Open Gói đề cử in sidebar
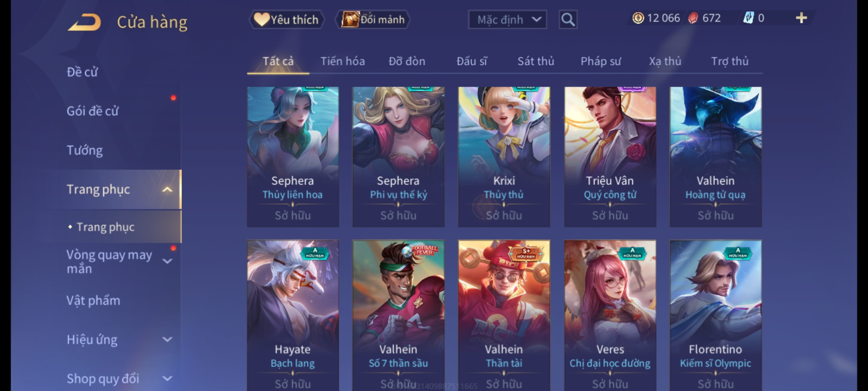The height and width of the screenshot is (391, 868). click(x=93, y=111)
